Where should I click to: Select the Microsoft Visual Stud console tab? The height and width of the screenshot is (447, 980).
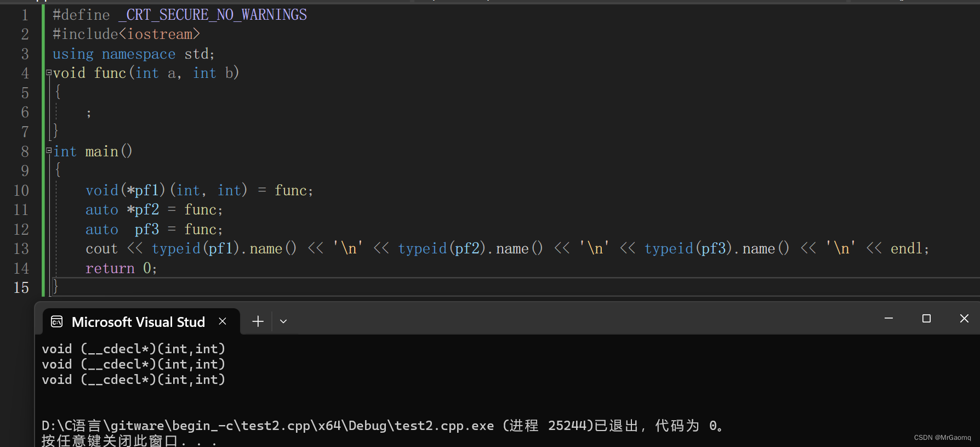141,321
